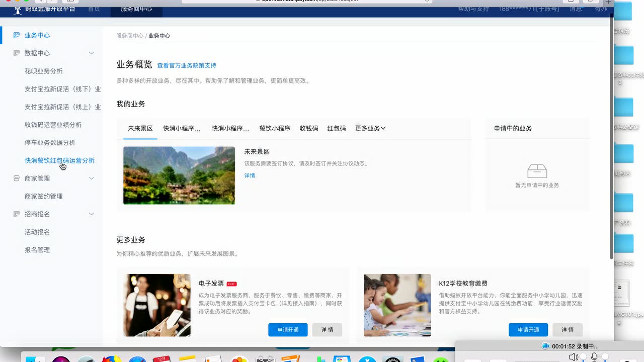Open 报名管理 in sidebar

point(37,250)
